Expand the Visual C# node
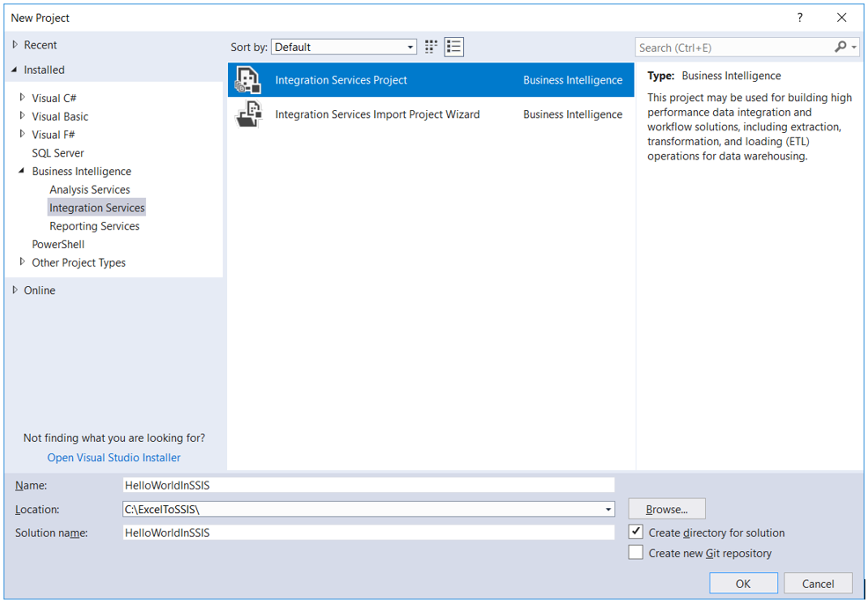This screenshot has height=603, width=868. point(22,98)
